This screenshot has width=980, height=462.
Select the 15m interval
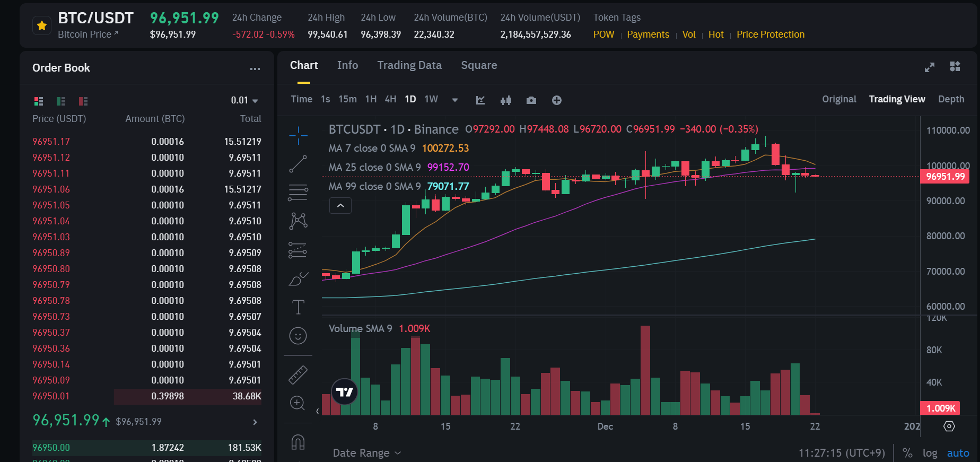tap(347, 99)
